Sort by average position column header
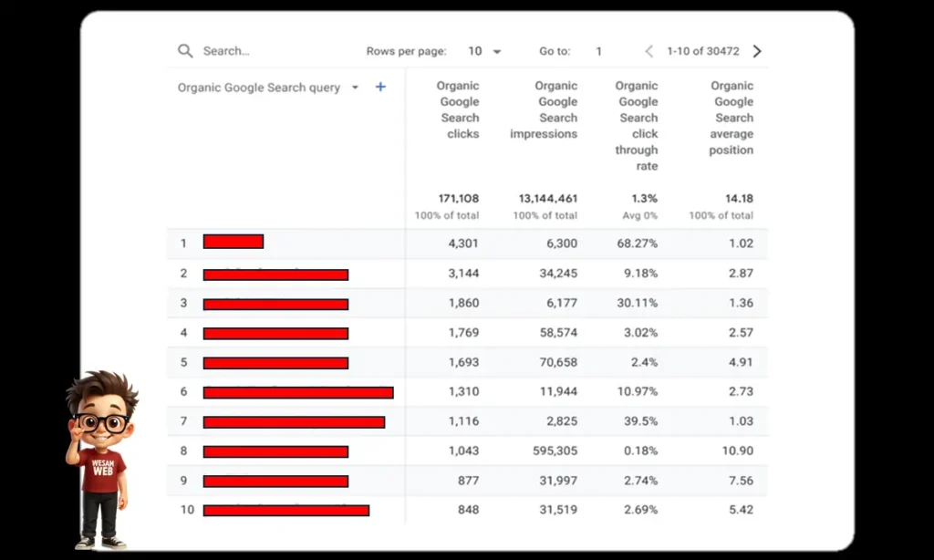The height and width of the screenshot is (560, 934). pos(732,118)
